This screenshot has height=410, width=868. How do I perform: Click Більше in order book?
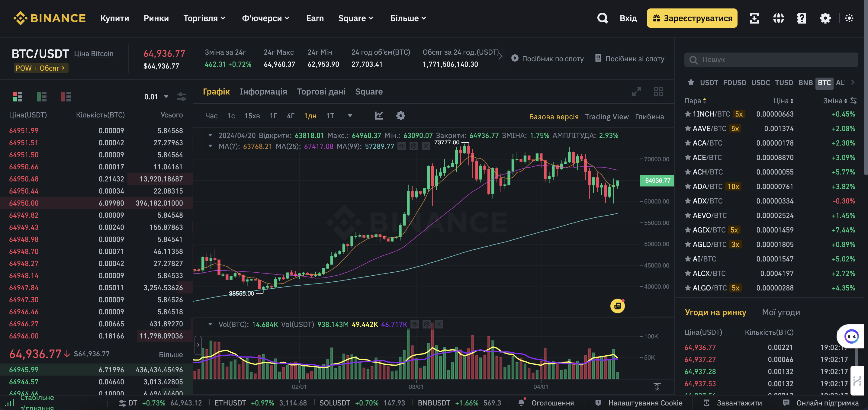[x=171, y=354]
